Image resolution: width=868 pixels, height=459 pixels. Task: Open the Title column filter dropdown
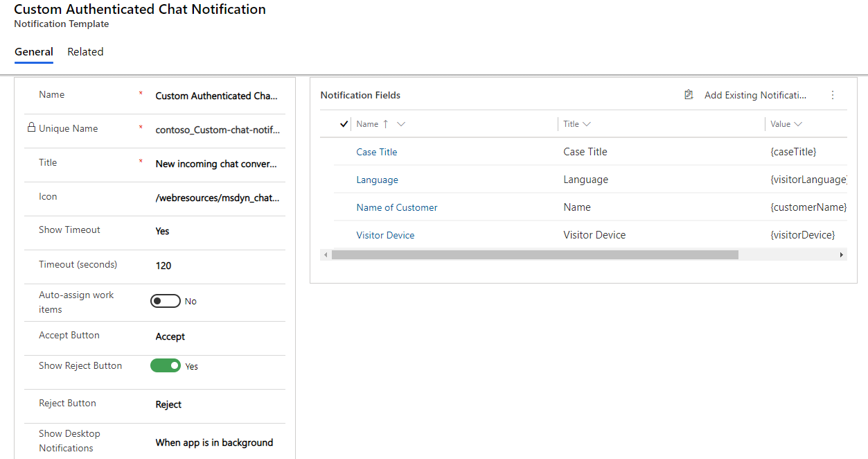(588, 123)
